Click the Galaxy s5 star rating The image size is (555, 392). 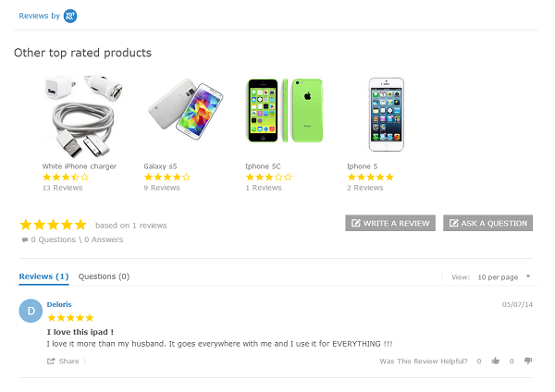pos(166,177)
